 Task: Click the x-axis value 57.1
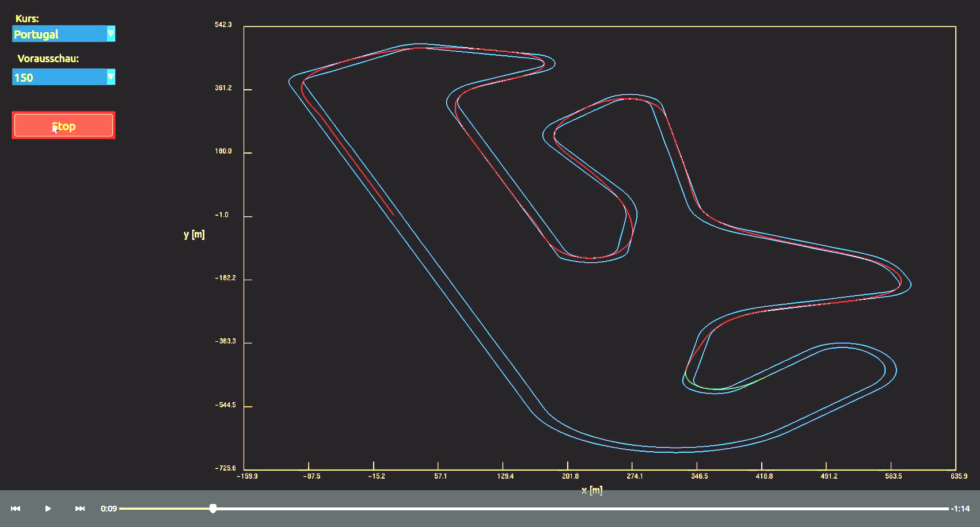[x=440, y=476]
